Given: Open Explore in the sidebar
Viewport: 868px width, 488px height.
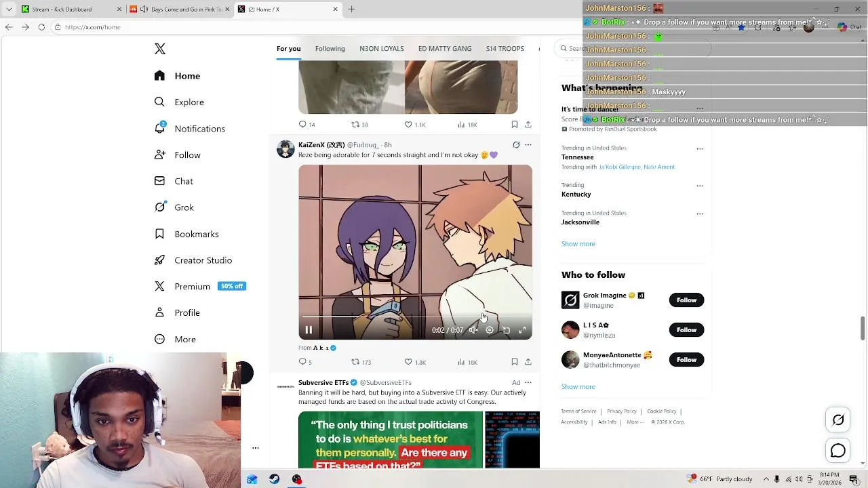Looking at the screenshot, I should pyautogui.click(x=179, y=102).
